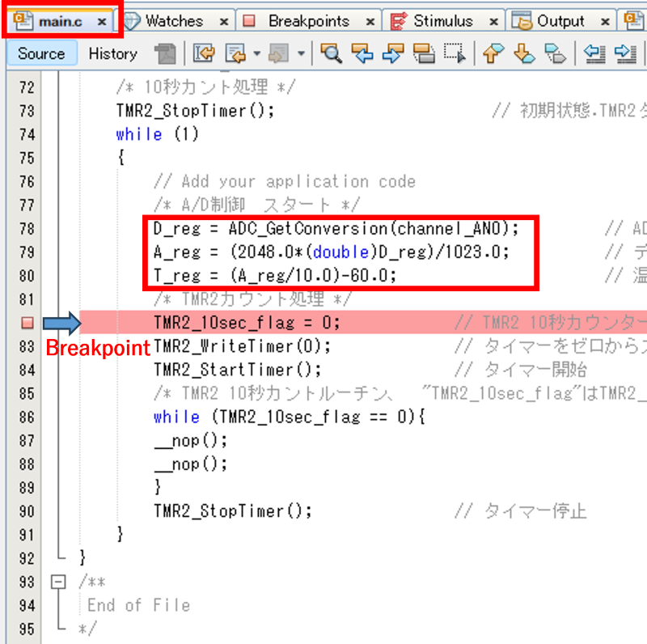Click the Shift Line Right icon
Image resolution: width=647 pixels, height=644 pixels.
coord(625,54)
